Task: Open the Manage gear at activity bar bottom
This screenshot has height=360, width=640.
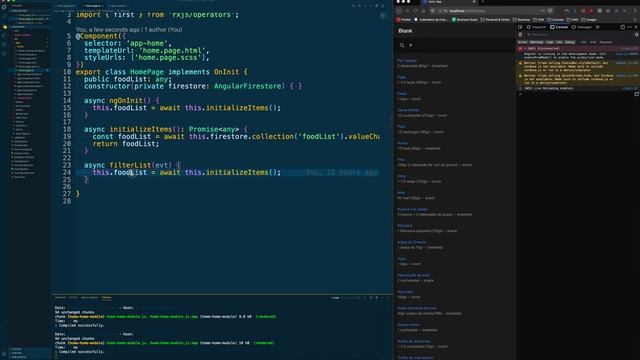Action: point(4,354)
